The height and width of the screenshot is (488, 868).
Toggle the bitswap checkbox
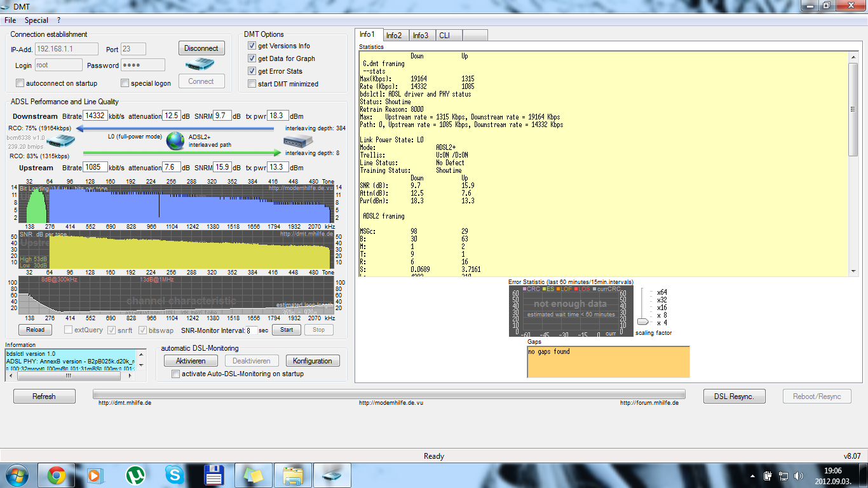[143, 330]
